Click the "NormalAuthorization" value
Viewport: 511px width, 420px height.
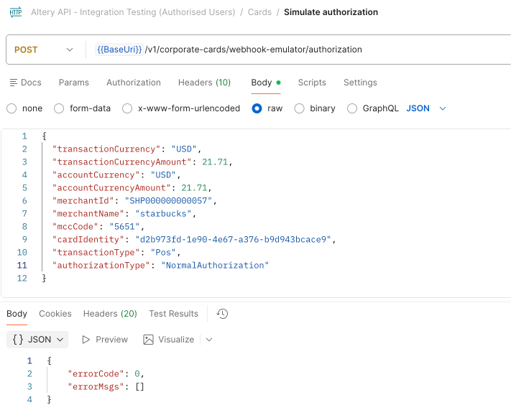click(215, 266)
